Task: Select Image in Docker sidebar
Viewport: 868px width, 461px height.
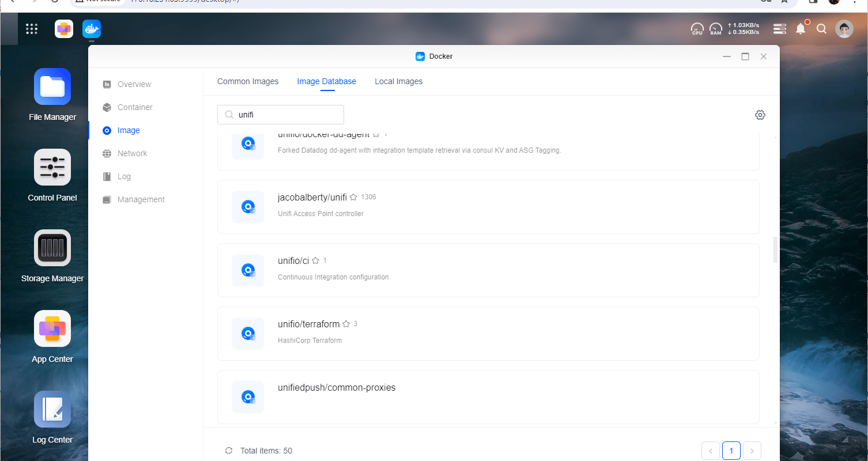Action: (x=129, y=130)
